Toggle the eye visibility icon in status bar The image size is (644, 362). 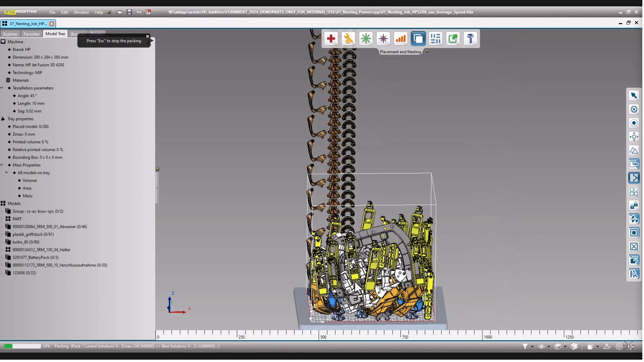541,347
